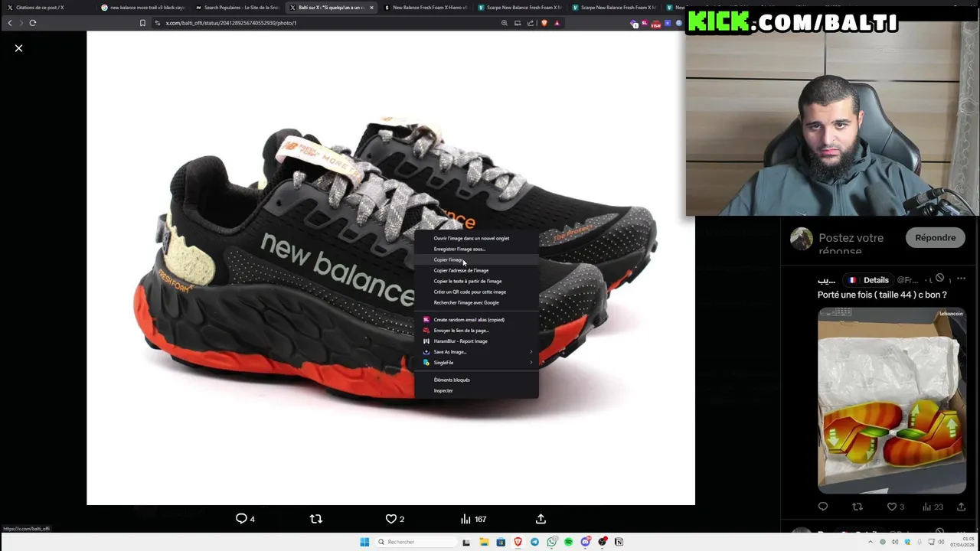Image resolution: width=980 pixels, height=551 pixels.
Task: Switch to 'new balance more trail v3 black' tab
Action: [x=142, y=8]
